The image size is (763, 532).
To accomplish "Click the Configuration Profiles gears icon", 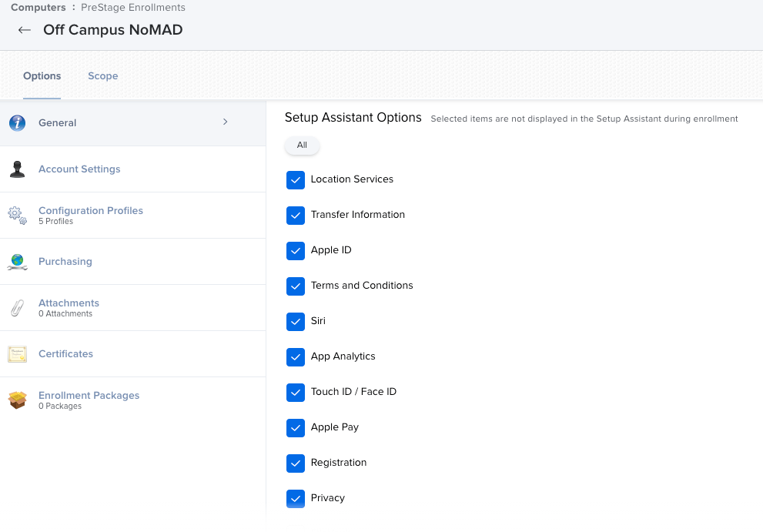I will (17, 216).
